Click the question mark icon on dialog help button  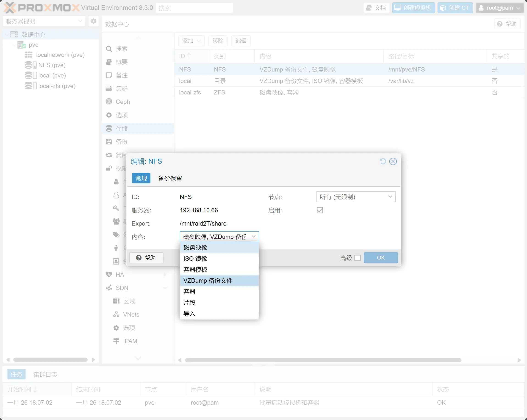click(139, 258)
